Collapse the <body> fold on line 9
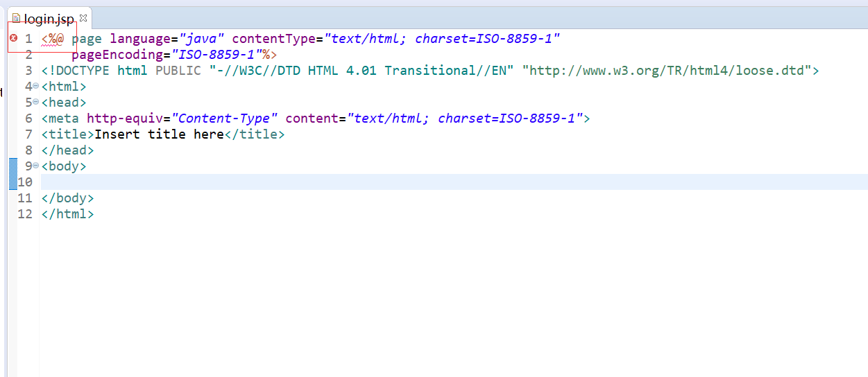The height and width of the screenshot is (377, 868). tap(36, 166)
